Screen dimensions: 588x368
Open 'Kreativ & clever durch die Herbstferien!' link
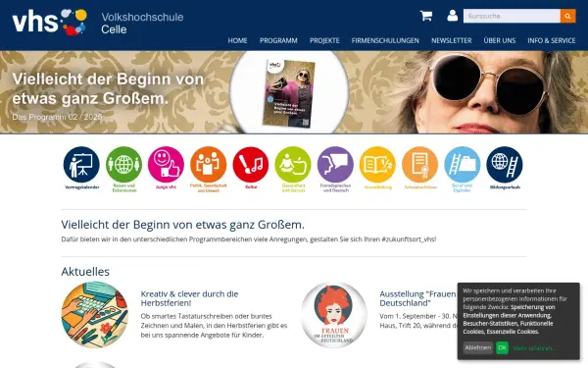click(189, 298)
